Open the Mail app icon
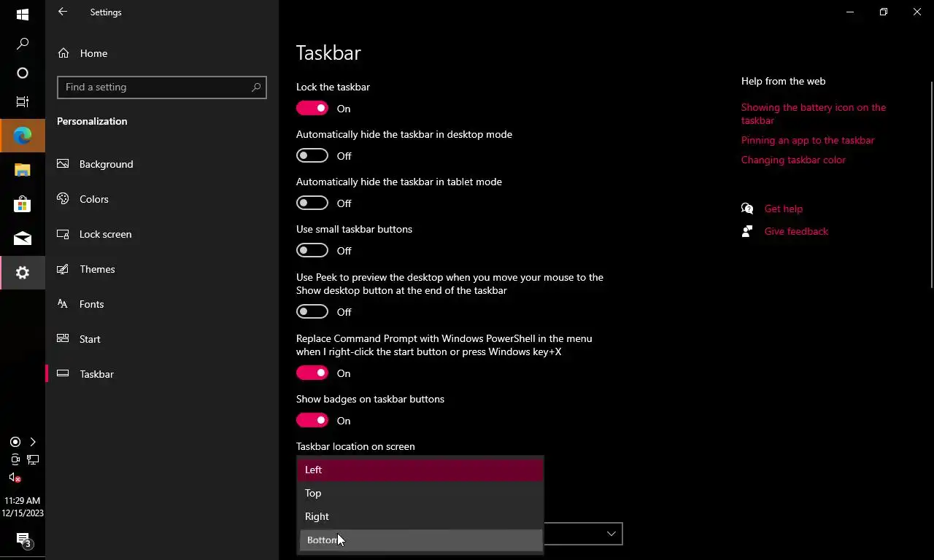This screenshot has width=934, height=560. pyautogui.click(x=22, y=238)
